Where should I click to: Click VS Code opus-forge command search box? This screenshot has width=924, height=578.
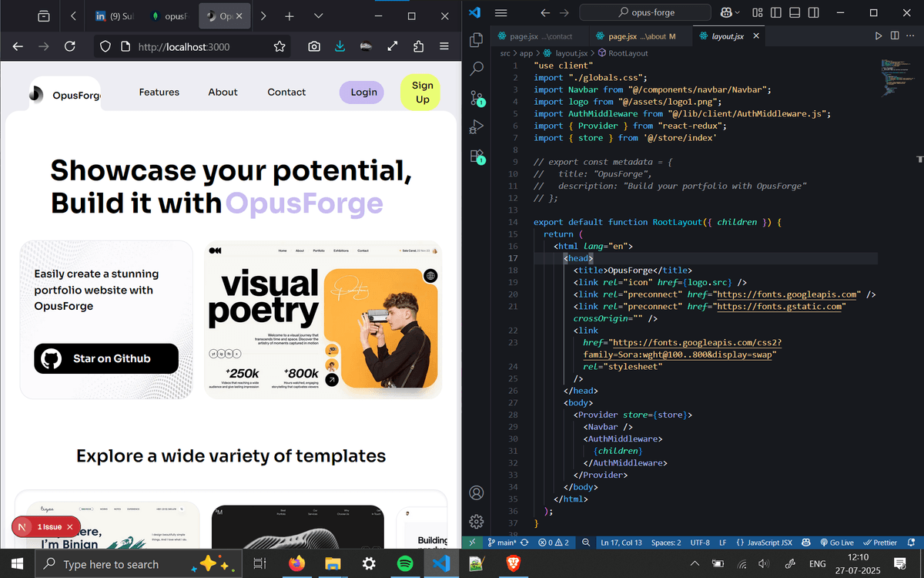[x=645, y=12]
